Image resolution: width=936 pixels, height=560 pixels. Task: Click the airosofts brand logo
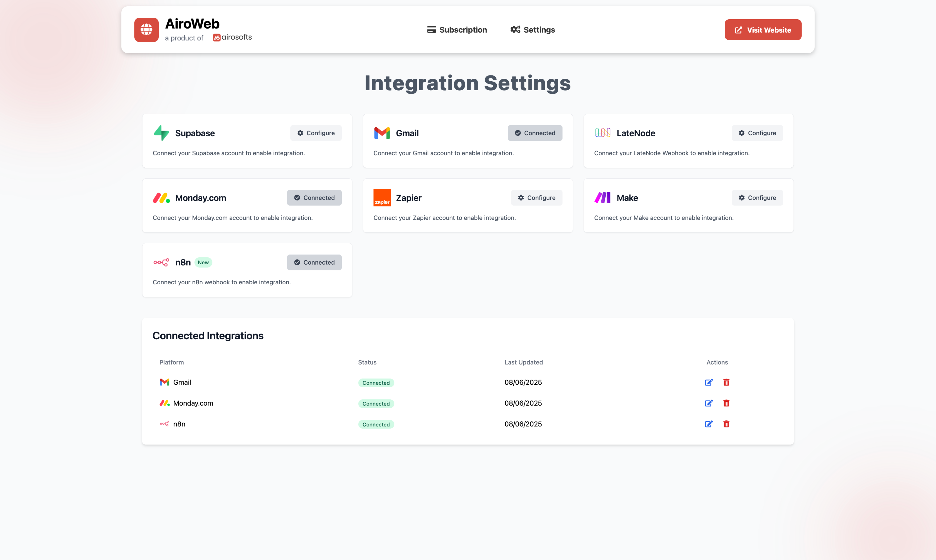232,37
